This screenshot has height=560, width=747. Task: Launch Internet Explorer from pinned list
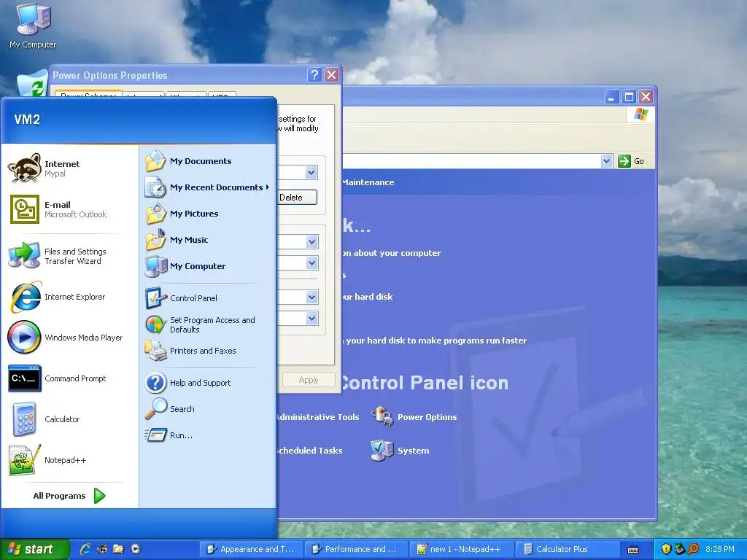coord(57,297)
